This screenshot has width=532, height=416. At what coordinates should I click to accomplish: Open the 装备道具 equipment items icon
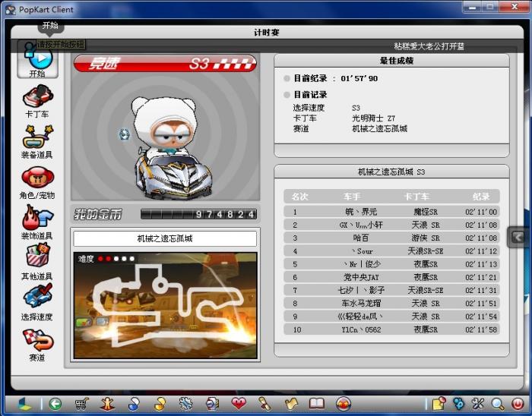pyautogui.click(x=37, y=142)
